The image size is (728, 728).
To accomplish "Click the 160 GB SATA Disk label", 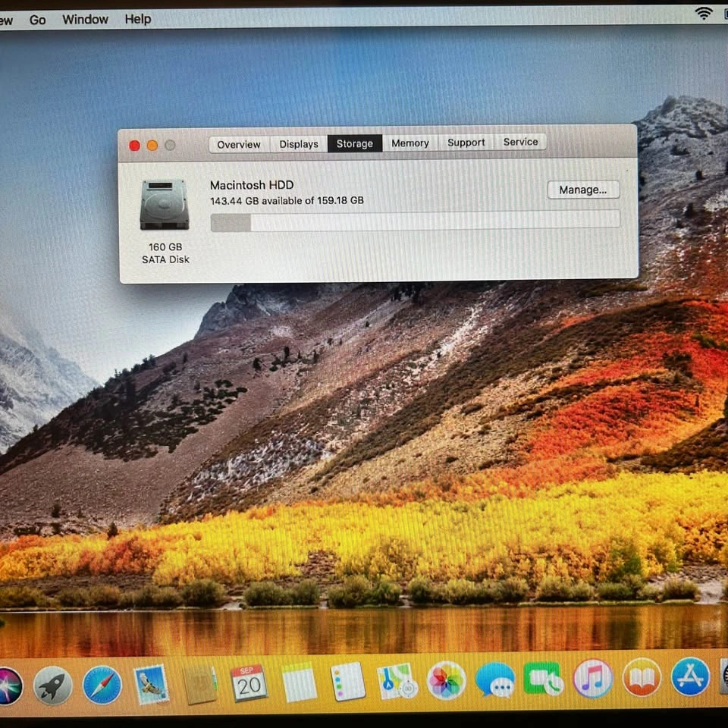I will click(165, 253).
